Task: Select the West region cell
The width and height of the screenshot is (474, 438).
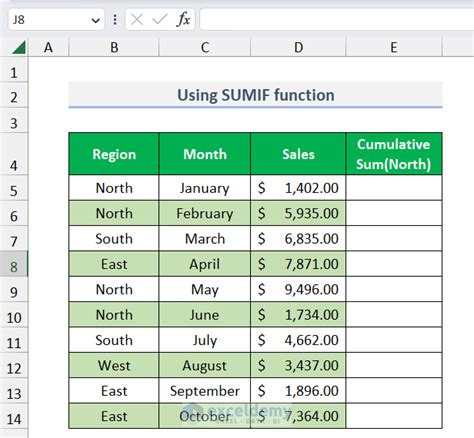Action: point(114,365)
